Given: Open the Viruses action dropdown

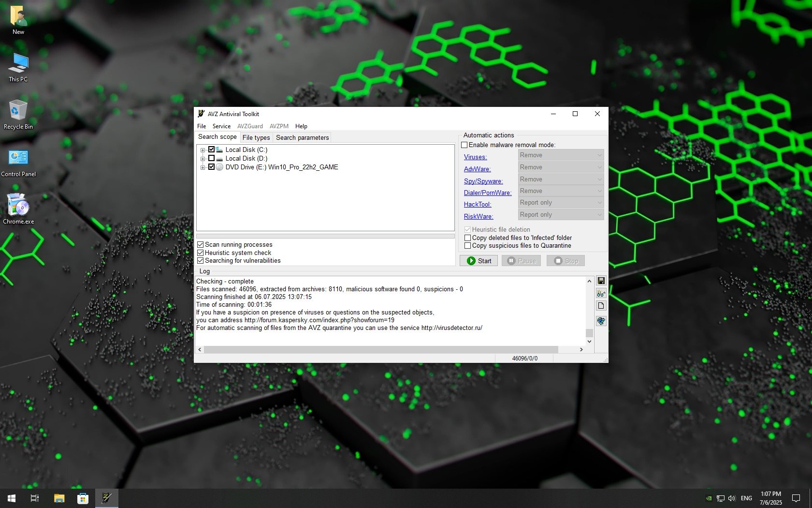Looking at the screenshot, I should click(561, 155).
